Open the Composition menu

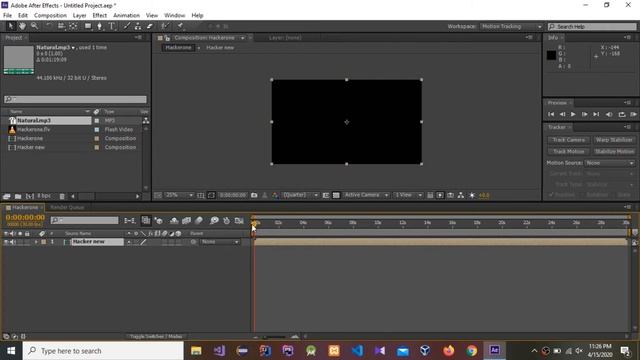50,16
